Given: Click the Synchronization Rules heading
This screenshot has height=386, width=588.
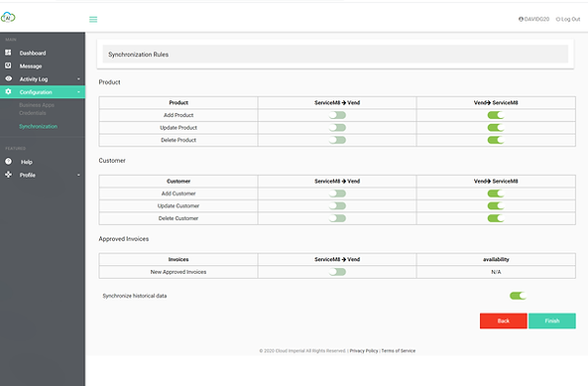Looking at the screenshot, I should tap(138, 55).
